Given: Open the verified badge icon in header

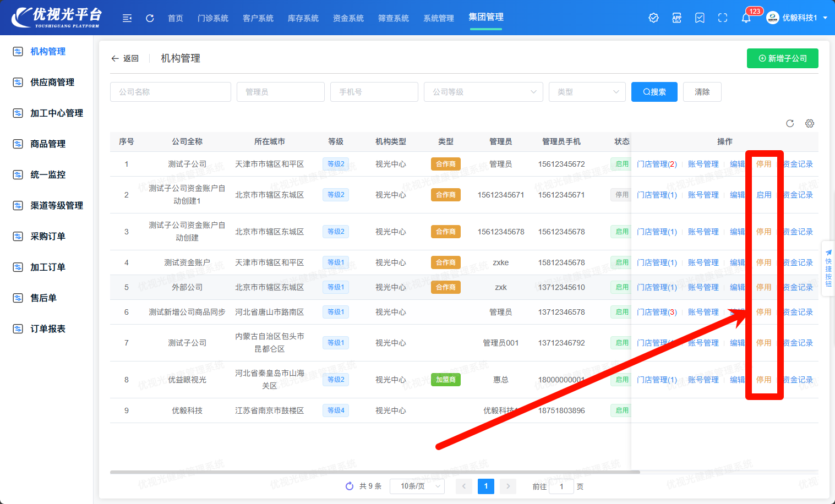Looking at the screenshot, I should point(653,18).
